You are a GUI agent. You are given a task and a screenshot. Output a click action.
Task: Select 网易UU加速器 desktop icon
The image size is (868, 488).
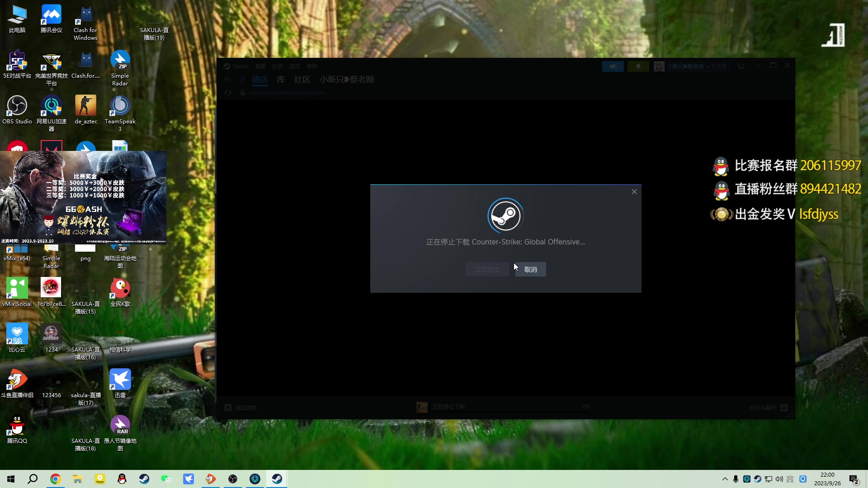point(52,114)
